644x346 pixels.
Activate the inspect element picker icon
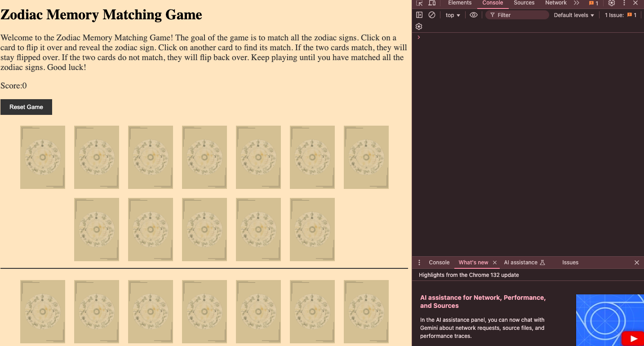(x=419, y=3)
